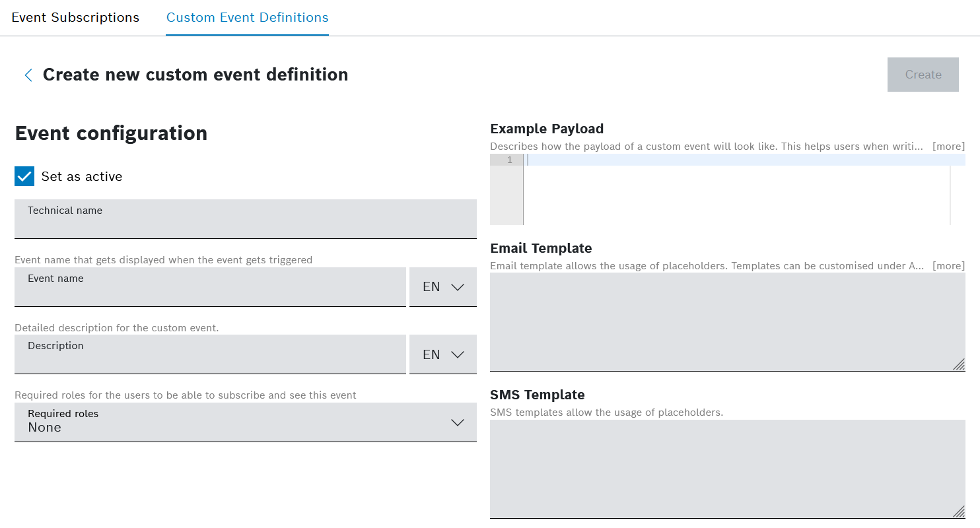The width and height of the screenshot is (980, 528).
Task: Switch to the Event Subscriptions tab
Action: tap(75, 18)
